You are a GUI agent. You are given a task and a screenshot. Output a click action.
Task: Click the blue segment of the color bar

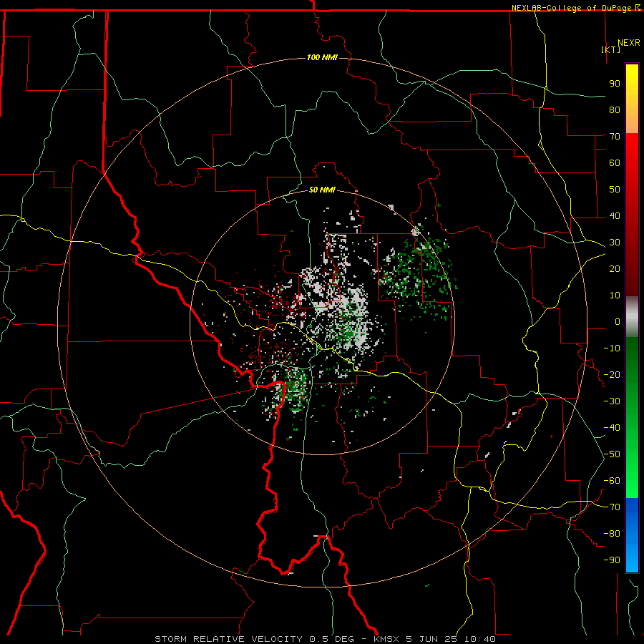[632, 535]
